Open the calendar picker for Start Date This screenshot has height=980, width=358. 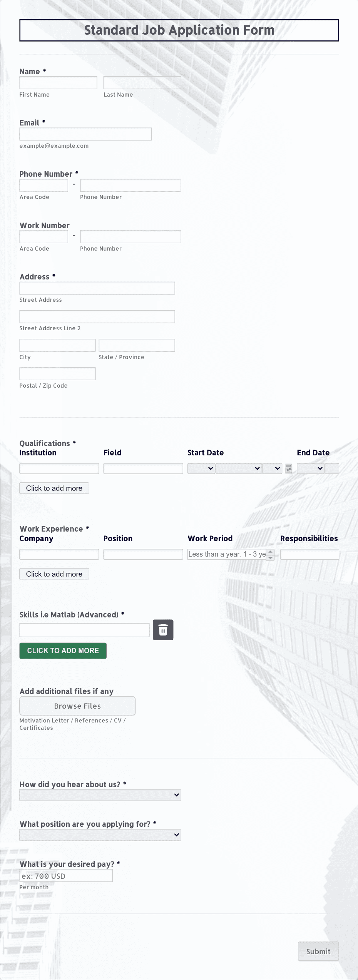[288, 468]
